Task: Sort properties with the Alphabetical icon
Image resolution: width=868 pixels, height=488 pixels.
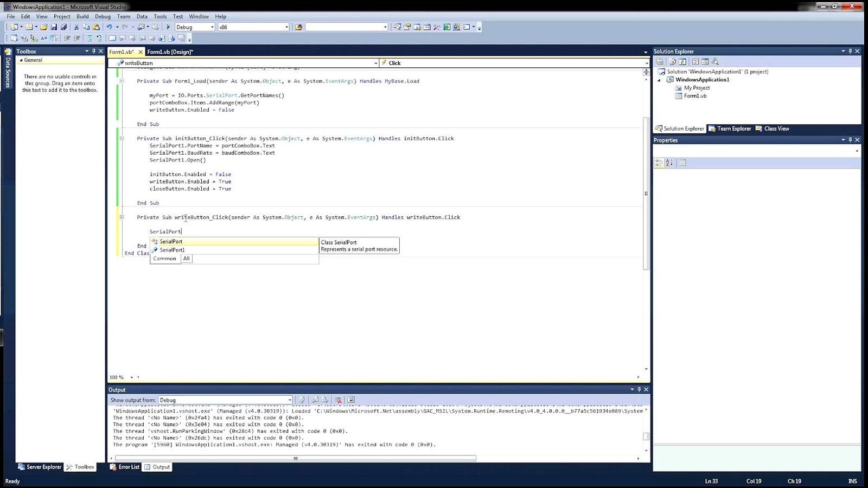Action: 669,163
